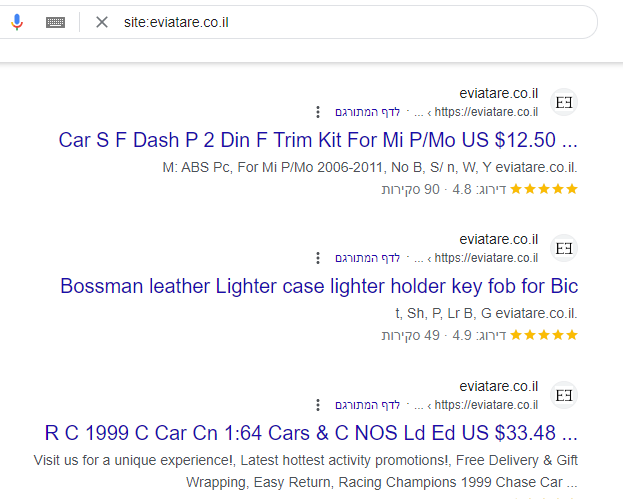Clear the search query with X

pyautogui.click(x=102, y=22)
